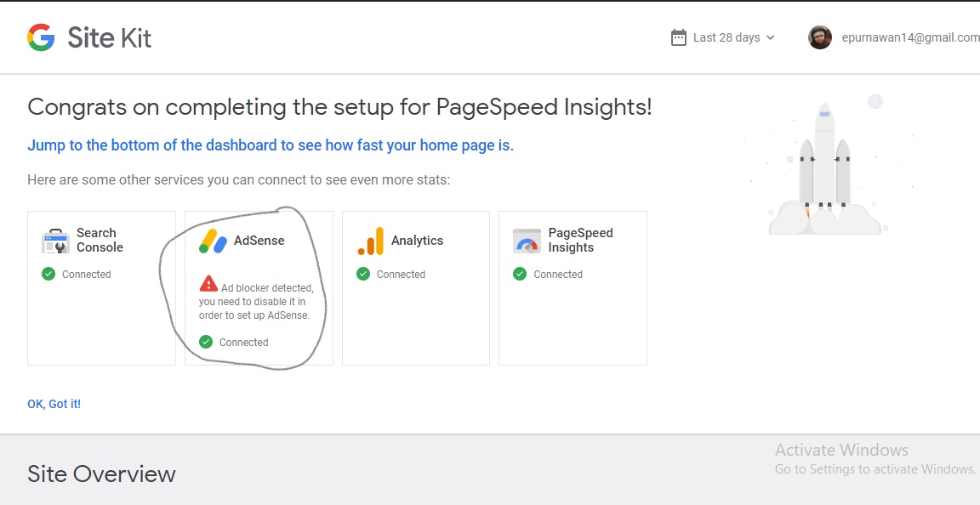Click the user avatar photo
This screenshot has height=505, width=980.
point(820,37)
